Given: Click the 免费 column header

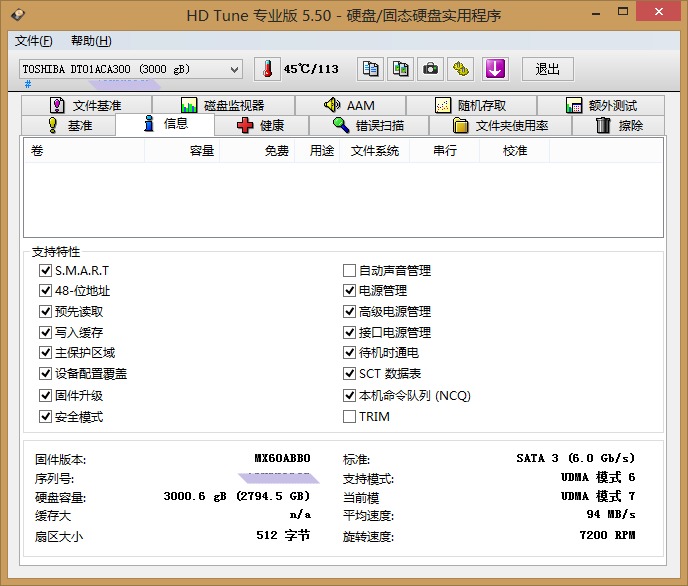Looking at the screenshot, I should [x=257, y=151].
